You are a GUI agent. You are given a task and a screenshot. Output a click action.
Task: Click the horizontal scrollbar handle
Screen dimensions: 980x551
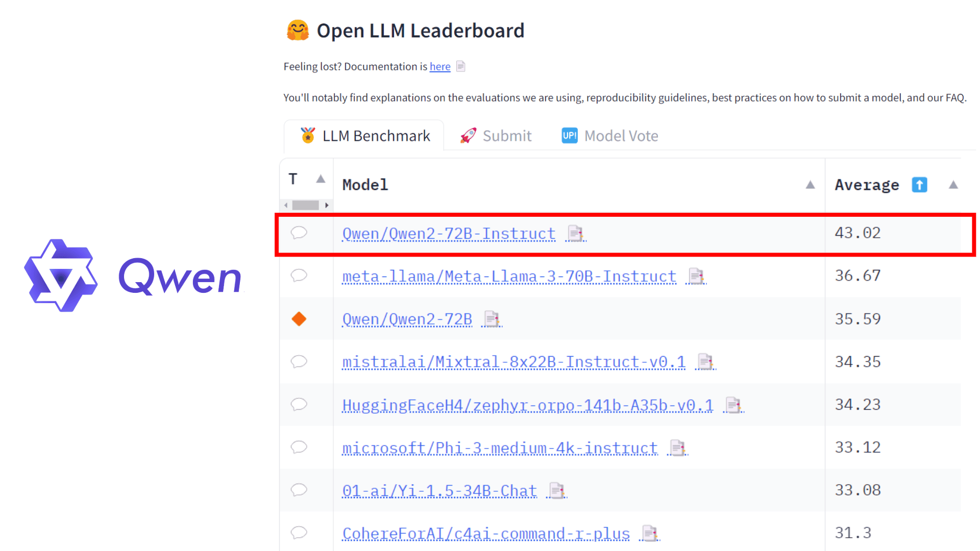click(x=304, y=205)
